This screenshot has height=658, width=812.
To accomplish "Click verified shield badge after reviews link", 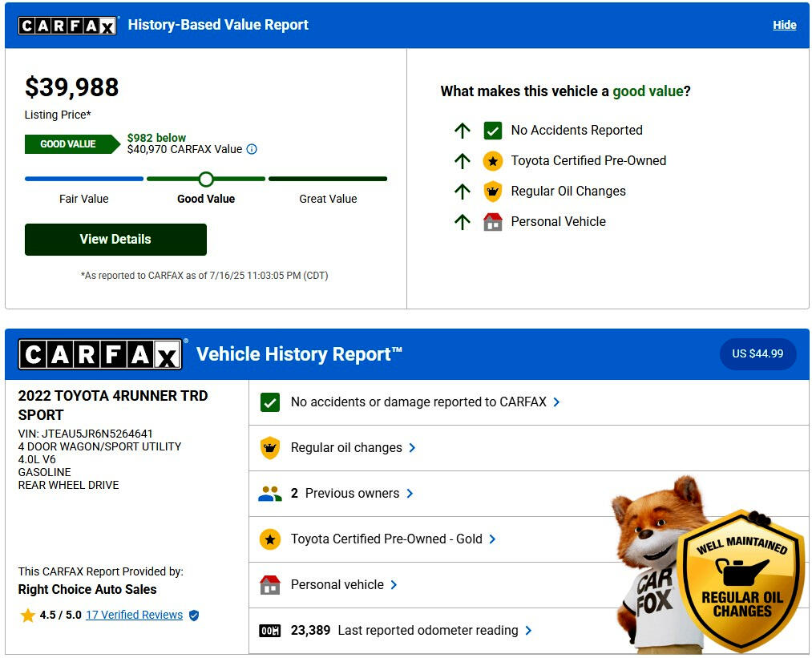I will pos(194,616).
